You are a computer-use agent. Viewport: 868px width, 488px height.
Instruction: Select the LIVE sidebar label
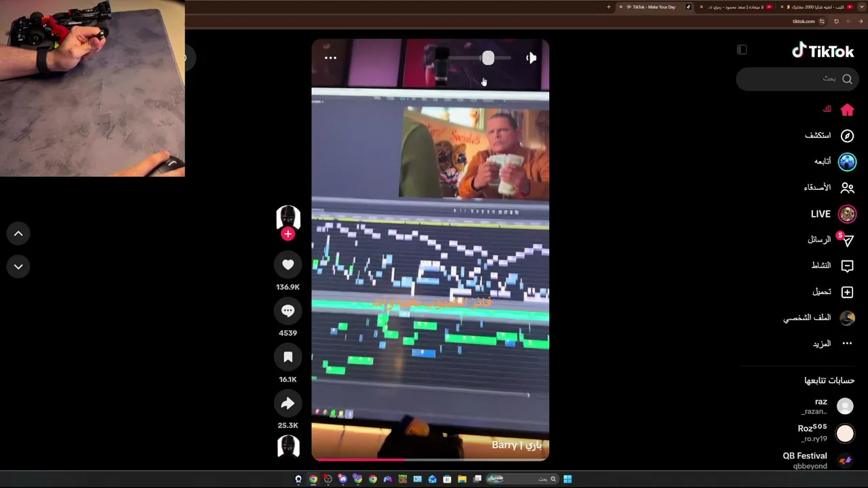tap(821, 214)
